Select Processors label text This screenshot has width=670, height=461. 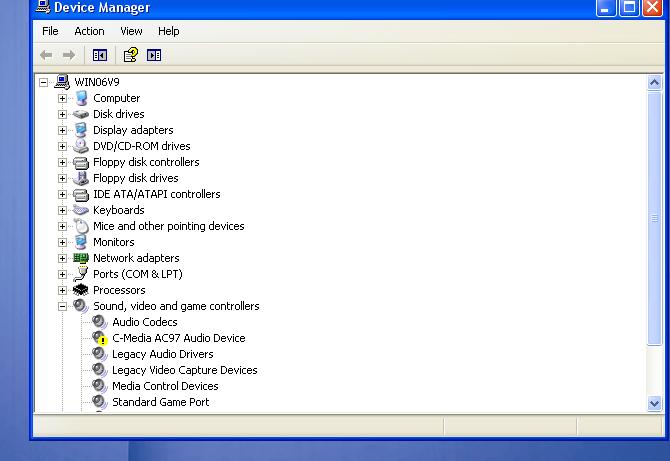pos(119,290)
